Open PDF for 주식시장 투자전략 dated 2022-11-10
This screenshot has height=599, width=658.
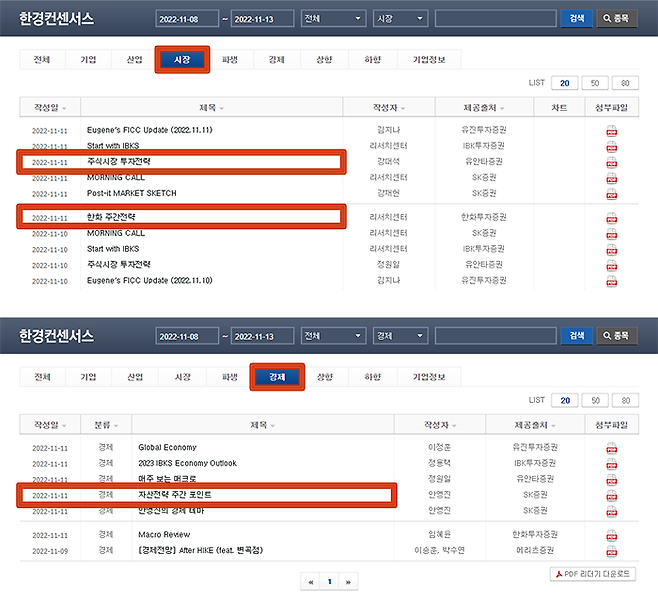(x=611, y=266)
